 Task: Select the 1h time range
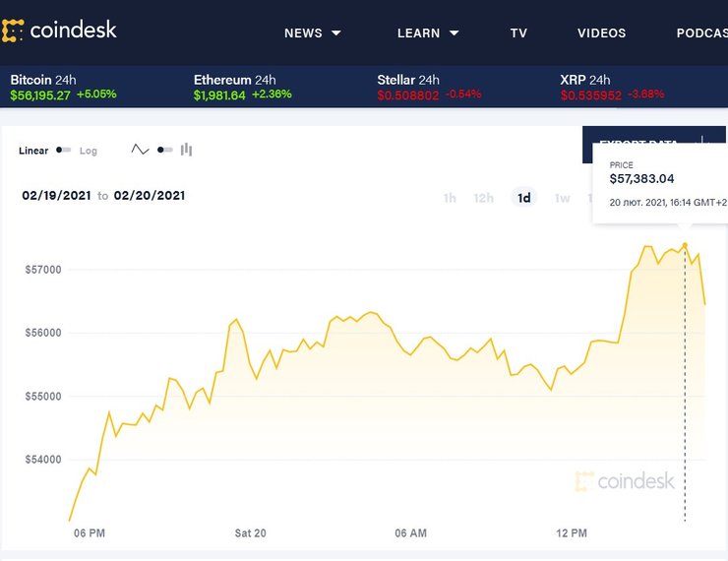pos(450,198)
